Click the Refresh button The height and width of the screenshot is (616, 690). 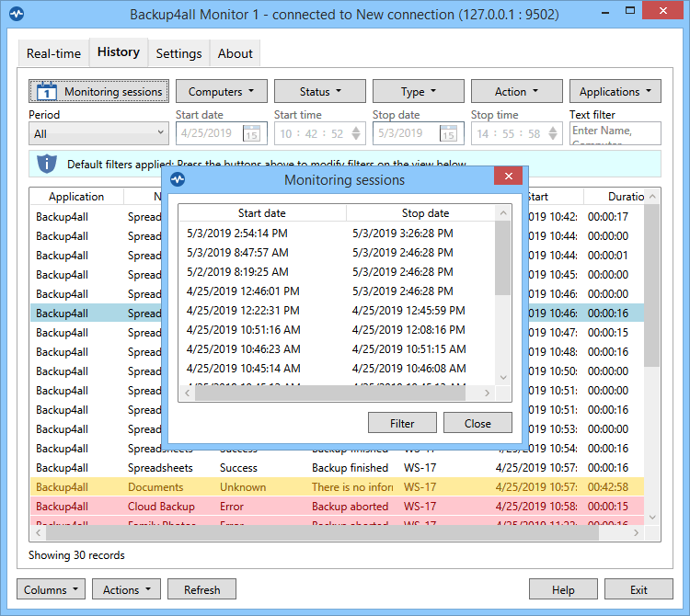(x=201, y=589)
